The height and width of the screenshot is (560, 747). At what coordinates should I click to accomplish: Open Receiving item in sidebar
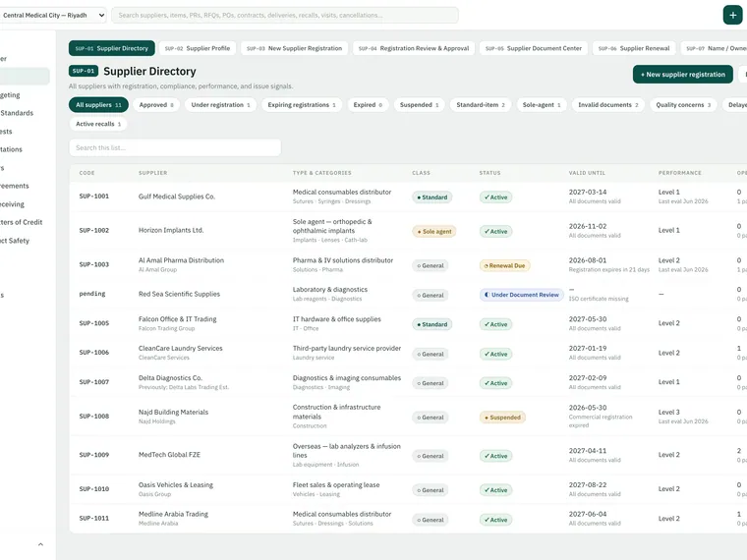coord(13,204)
